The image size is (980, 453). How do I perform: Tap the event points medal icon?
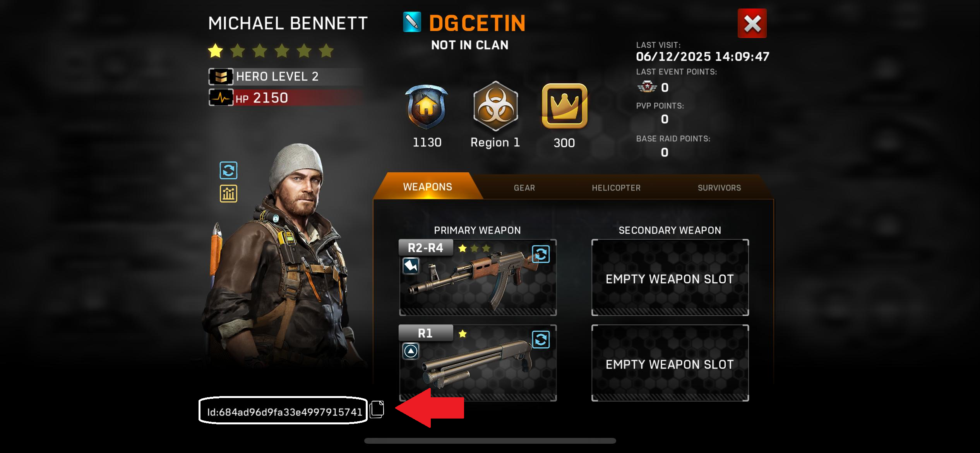[x=647, y=87]
